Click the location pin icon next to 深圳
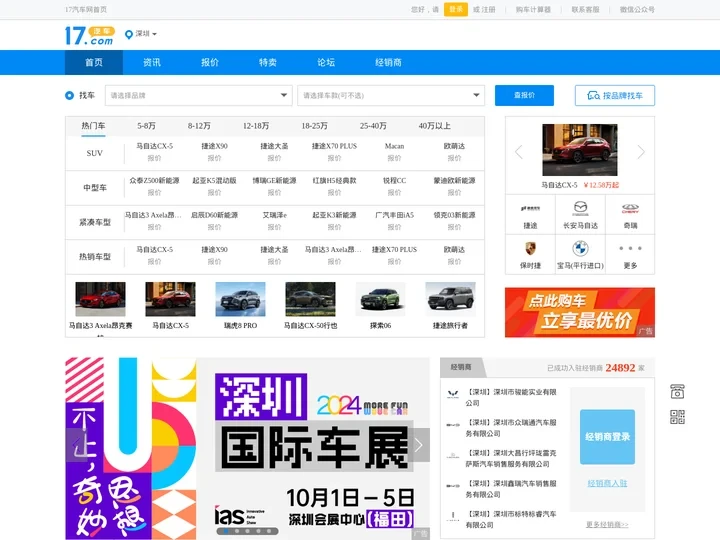This screenshot has height=540, width=720. coord(129,34)
